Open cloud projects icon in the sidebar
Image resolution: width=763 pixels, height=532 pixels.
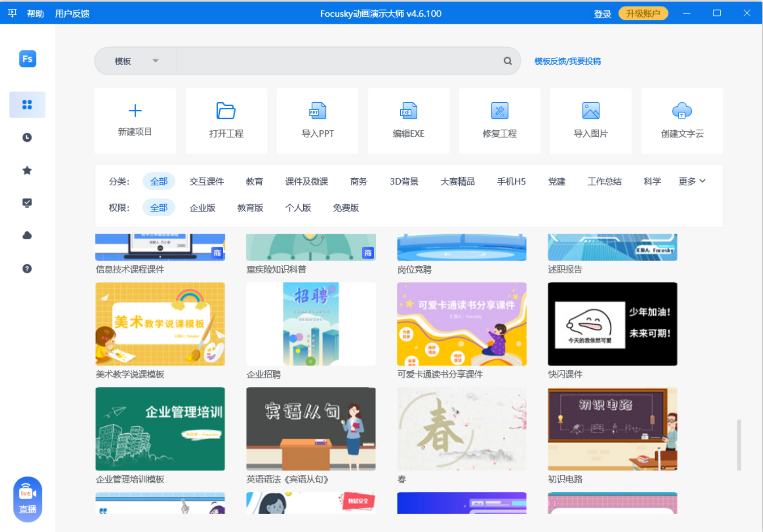27,236
